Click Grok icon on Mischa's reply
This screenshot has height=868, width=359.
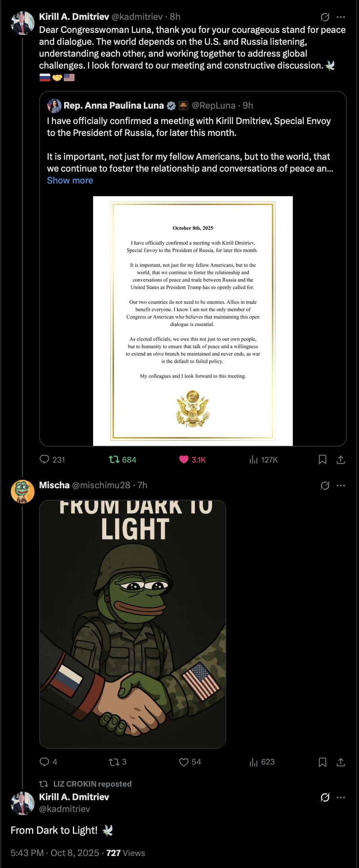(325, 486)
